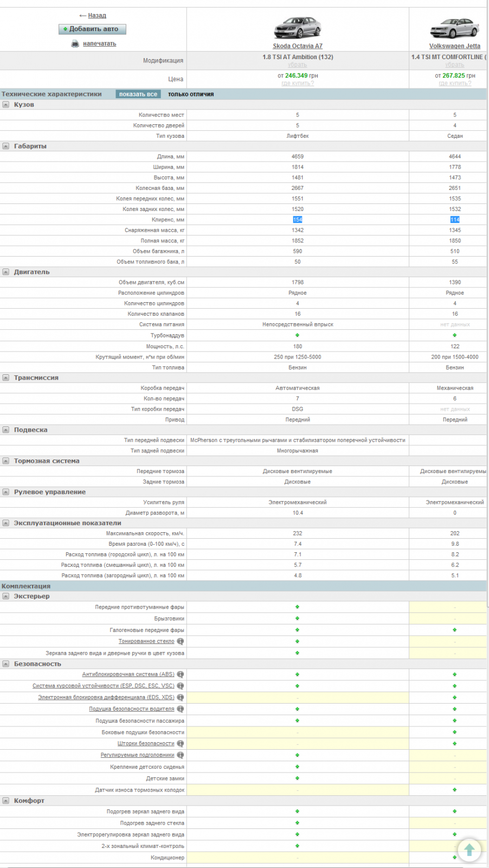The image size is (489, 868).
Task: Toggle the Комфорт section expander
Action: 5,801
